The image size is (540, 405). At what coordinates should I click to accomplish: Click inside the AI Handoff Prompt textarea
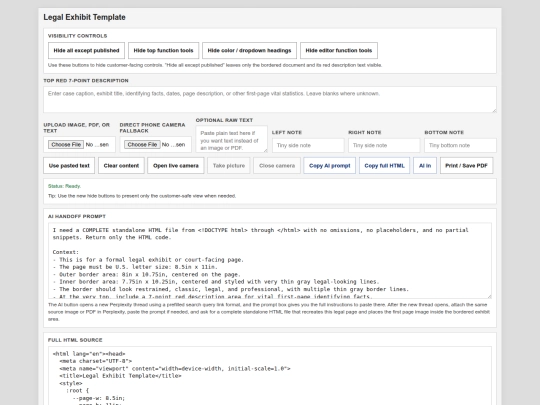point(270,261)
